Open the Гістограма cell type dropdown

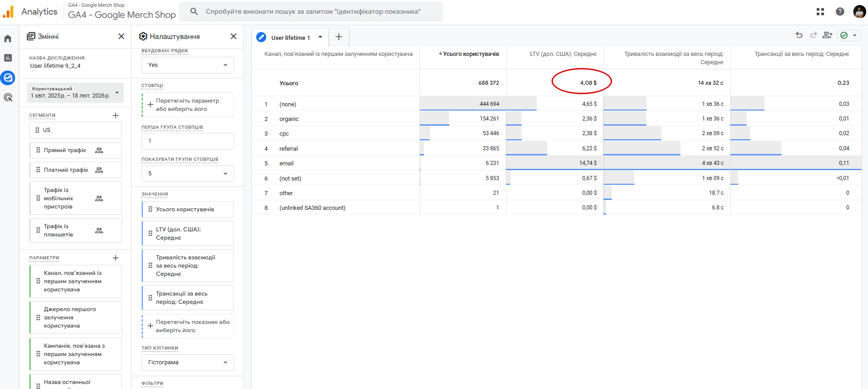(187, 362)
